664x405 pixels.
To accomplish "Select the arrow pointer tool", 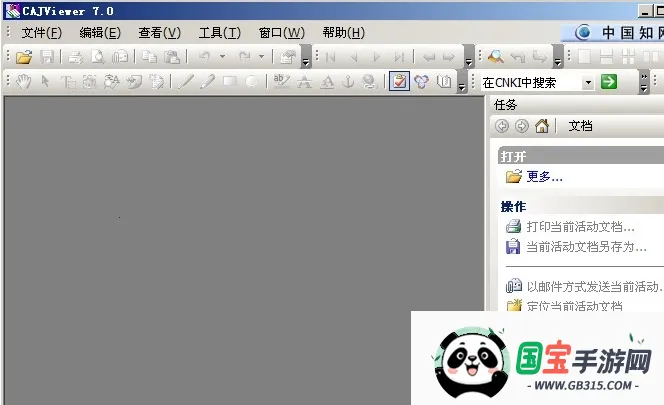I will (45, 81).
